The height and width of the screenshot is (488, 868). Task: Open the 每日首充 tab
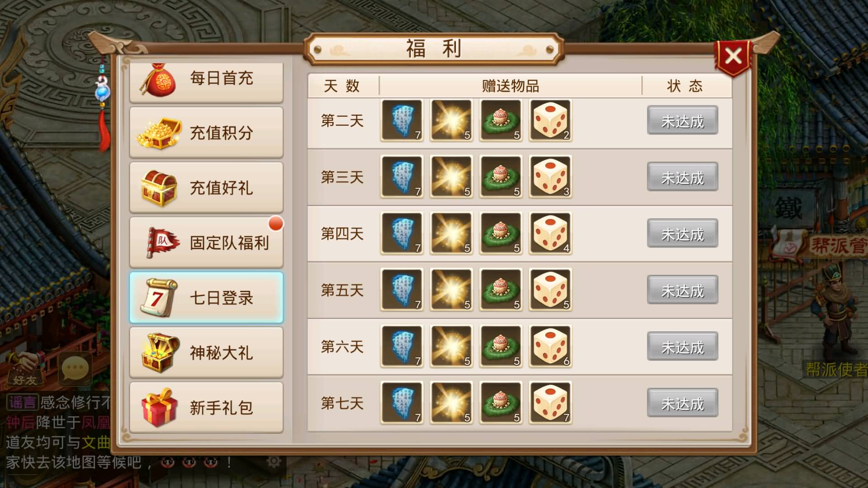click(206, 82)
